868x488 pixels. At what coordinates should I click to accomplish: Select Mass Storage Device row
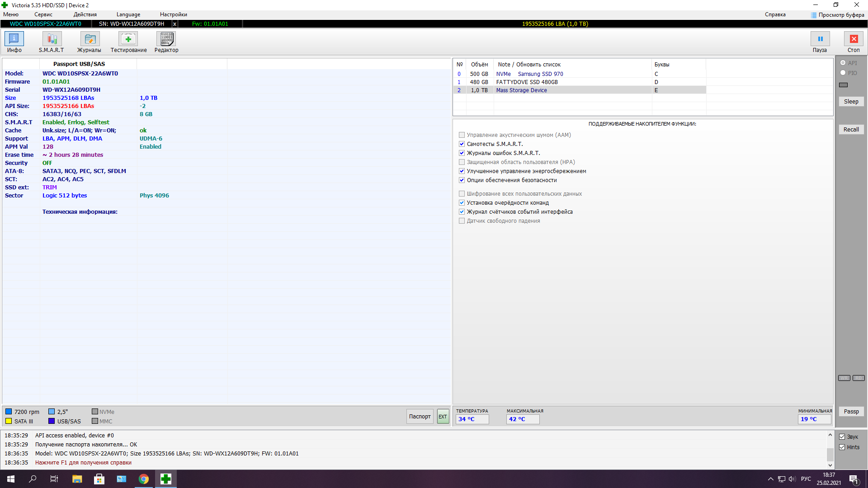click(x=580, y=90)
